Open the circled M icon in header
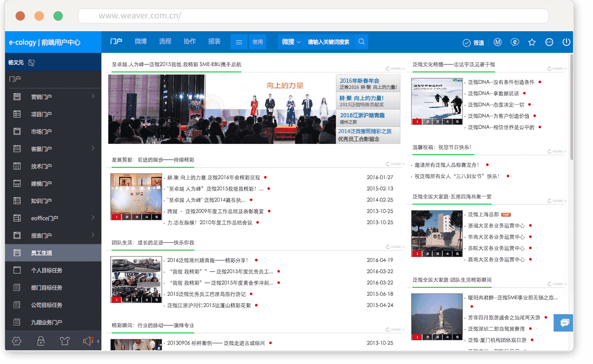 point(497,42)
